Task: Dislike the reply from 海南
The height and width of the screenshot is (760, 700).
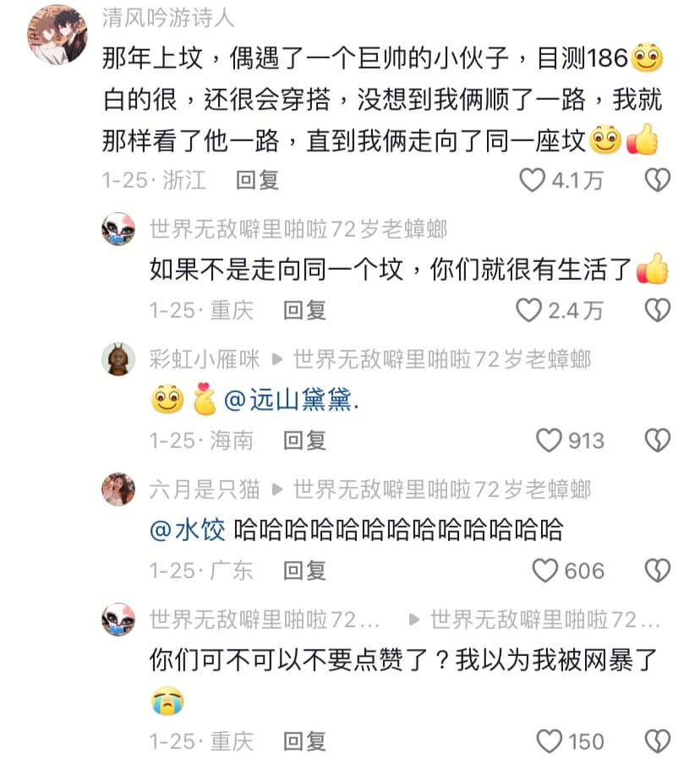Action: (x=658, y=440)
